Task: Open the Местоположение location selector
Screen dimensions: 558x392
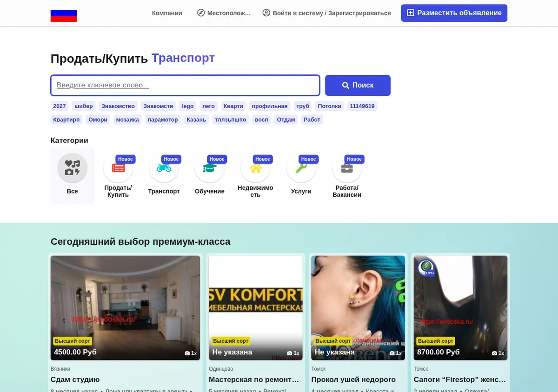Action: point(224,13)
